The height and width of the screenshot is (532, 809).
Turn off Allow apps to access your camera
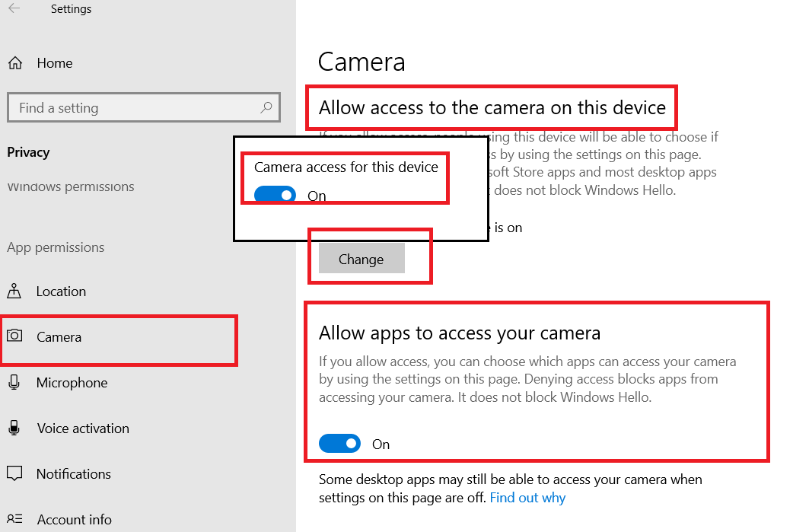339,443
